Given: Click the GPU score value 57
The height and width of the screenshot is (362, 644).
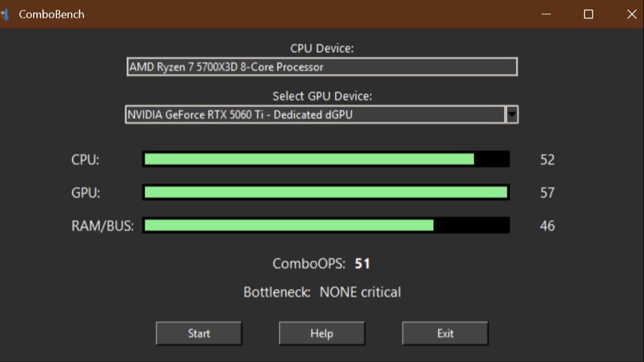Looking at the screenshot, I should [547, 193].
